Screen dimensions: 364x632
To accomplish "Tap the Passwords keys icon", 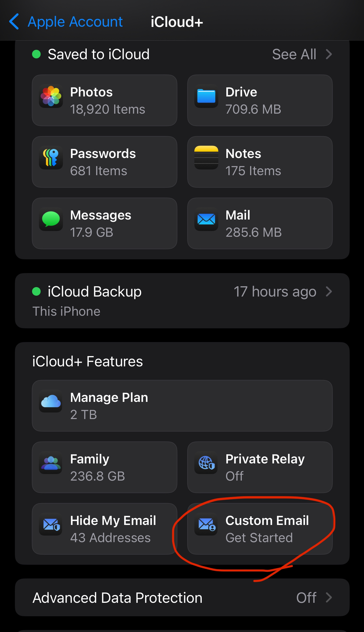I will click(x=51, y=158).
